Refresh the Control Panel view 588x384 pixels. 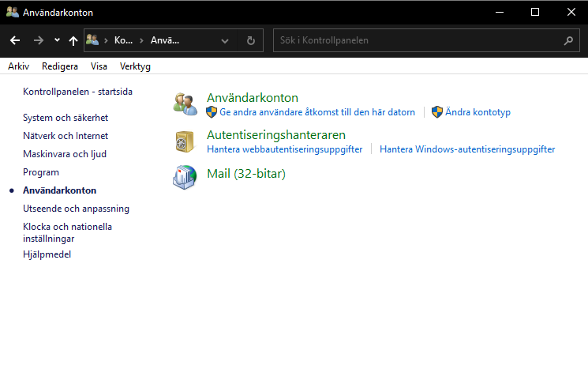(251, 40)
